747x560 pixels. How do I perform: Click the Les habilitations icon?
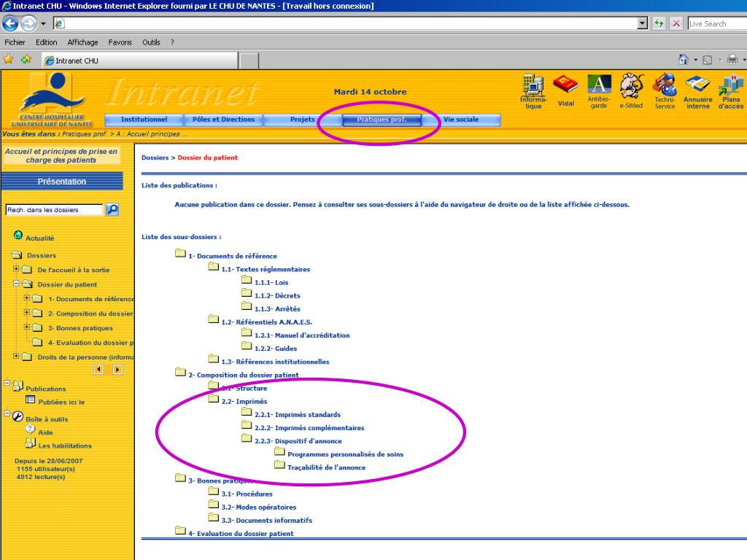pos(30,444)
